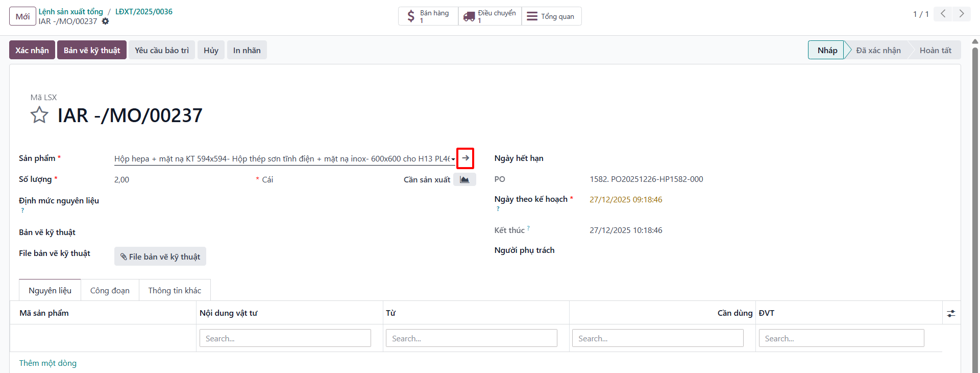
Task: Upload via File bản vẽ kỹ thuật button
Action: (x=160, y=257)
